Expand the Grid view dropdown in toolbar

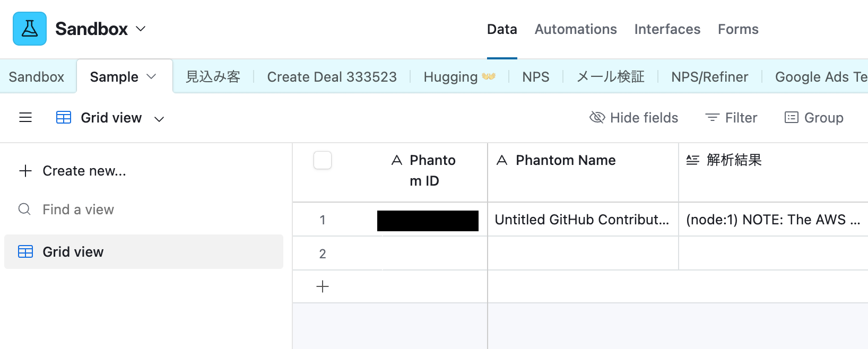(x=159, y=119)
